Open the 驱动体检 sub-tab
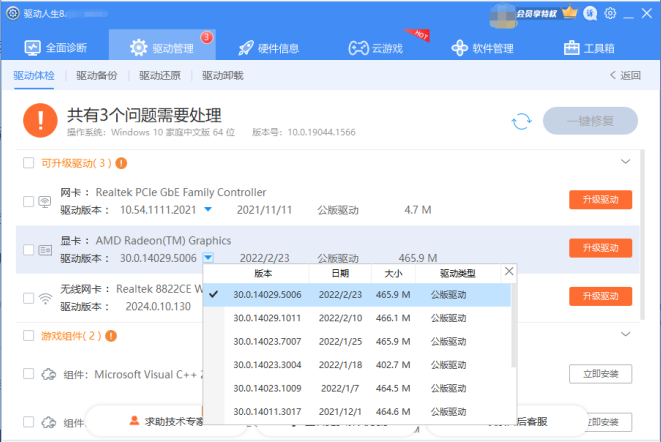 coord(34,75)
